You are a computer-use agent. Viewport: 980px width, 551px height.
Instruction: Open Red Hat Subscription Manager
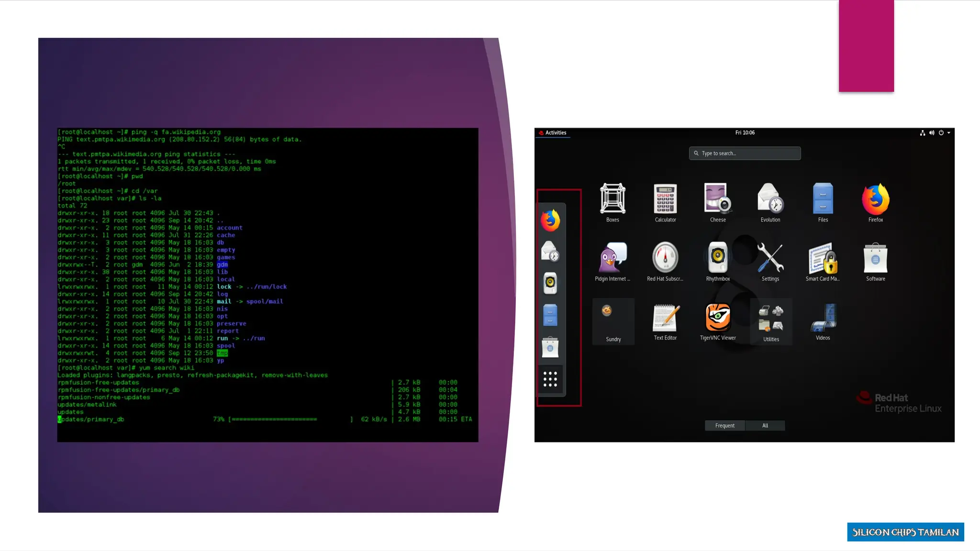tap(665, 258)
